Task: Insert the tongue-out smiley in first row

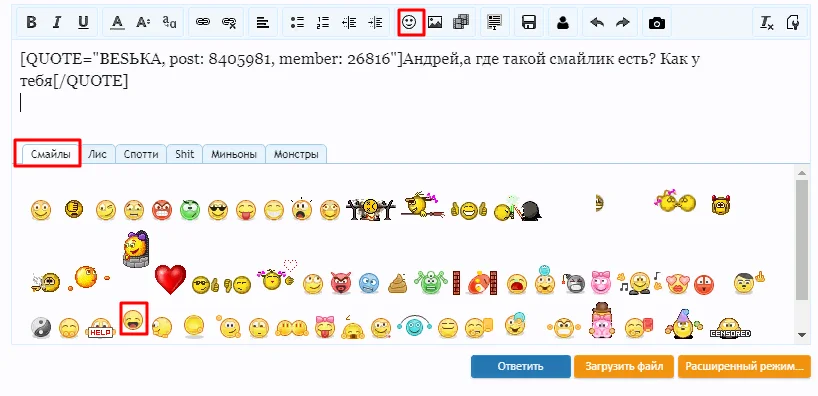Action: pyautogui.click(x=246, y=210)
